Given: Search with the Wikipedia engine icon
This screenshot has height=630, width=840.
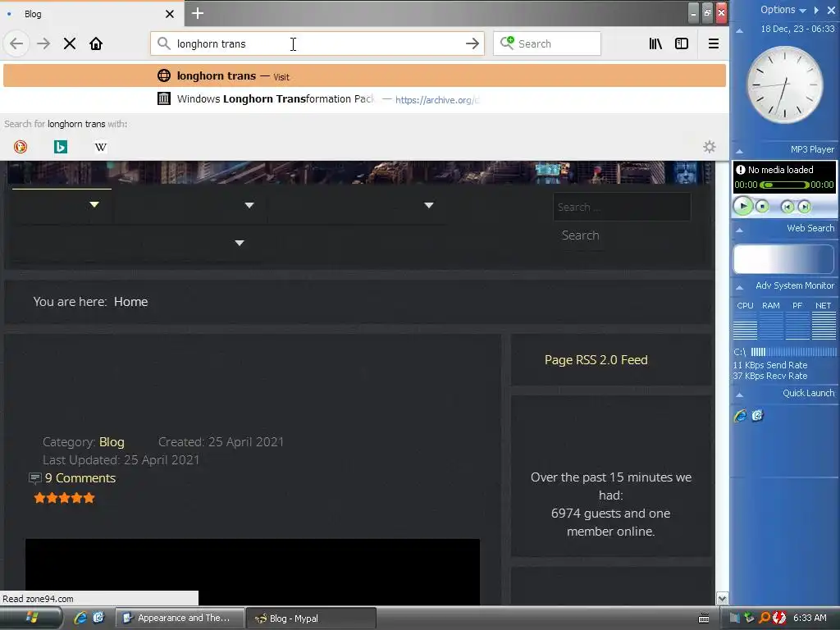Looking at the screenshot, I should pos(101,147).
